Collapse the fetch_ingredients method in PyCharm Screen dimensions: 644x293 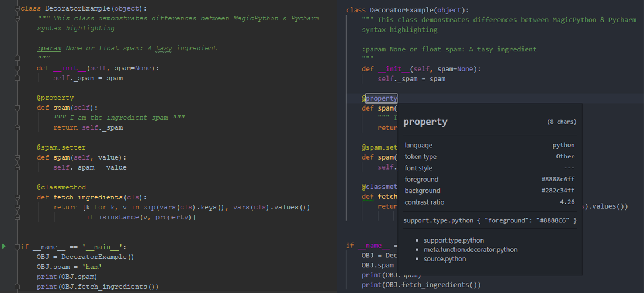point(17,197)
